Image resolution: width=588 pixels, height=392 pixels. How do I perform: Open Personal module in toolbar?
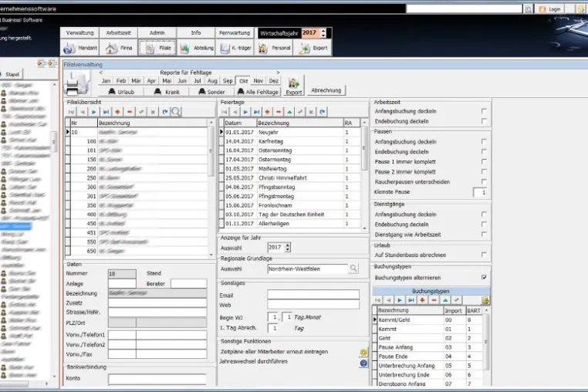(275, 48)
